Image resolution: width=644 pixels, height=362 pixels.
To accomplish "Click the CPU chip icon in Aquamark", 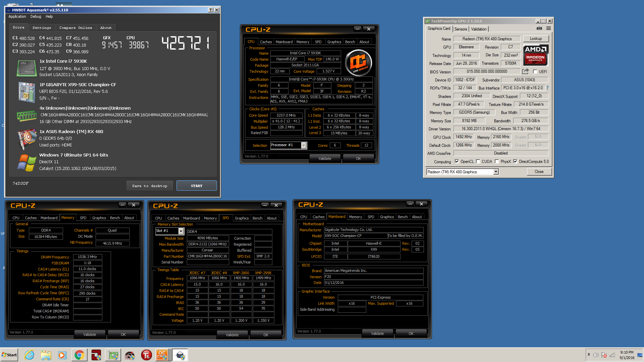I will click(26, 68).
